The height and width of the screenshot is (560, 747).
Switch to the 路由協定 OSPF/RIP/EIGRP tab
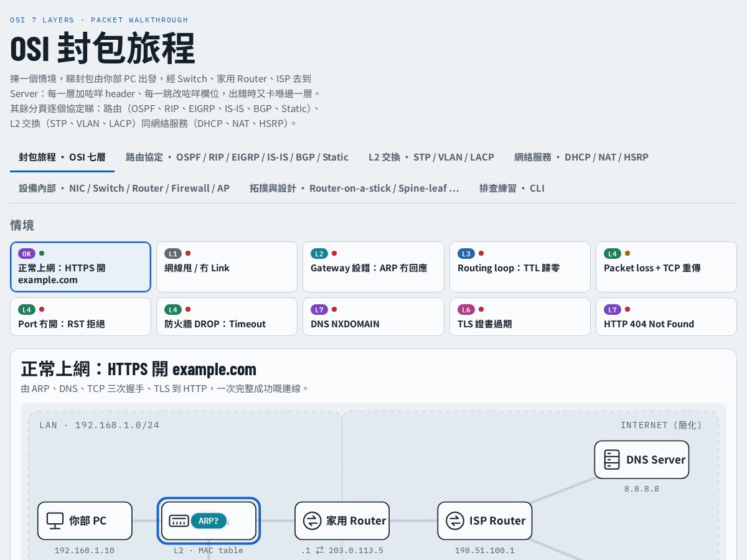click(x=237, y=157)
